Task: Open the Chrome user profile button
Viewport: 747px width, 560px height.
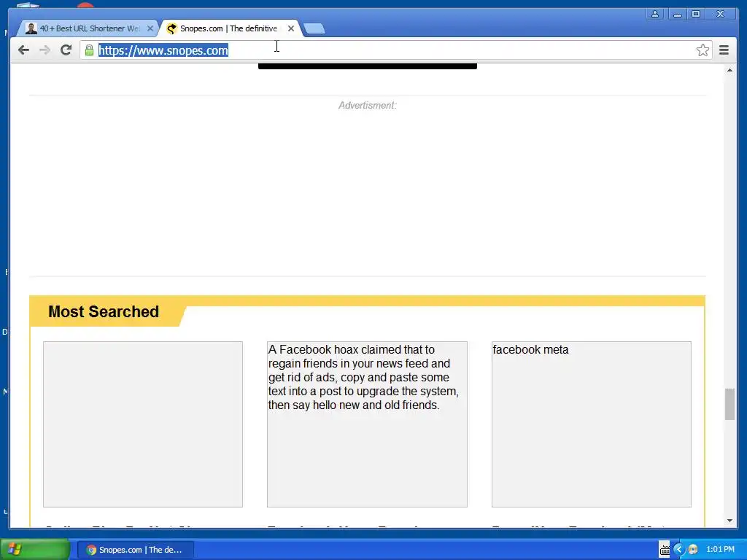Action: tap(655, 15)
